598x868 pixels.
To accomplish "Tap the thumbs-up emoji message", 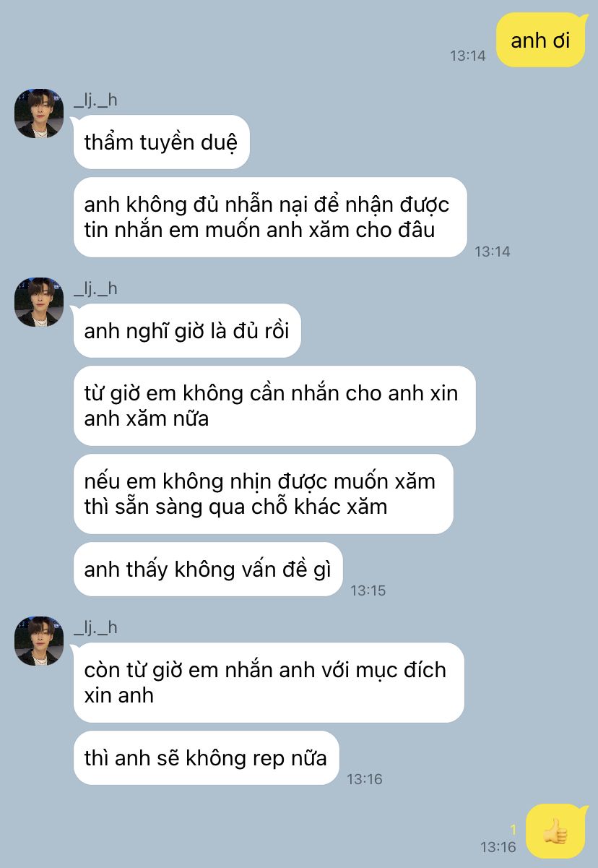I will [x=556, y=831].
